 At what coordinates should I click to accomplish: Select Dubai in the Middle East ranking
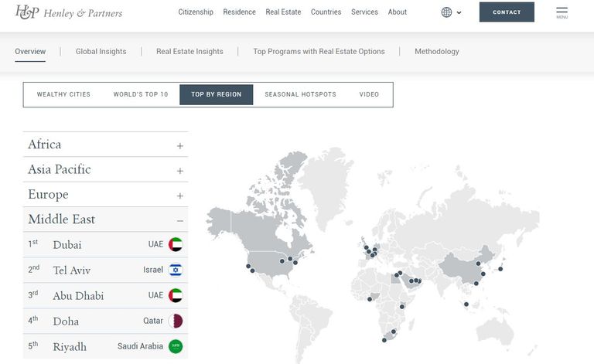[67, 245]
